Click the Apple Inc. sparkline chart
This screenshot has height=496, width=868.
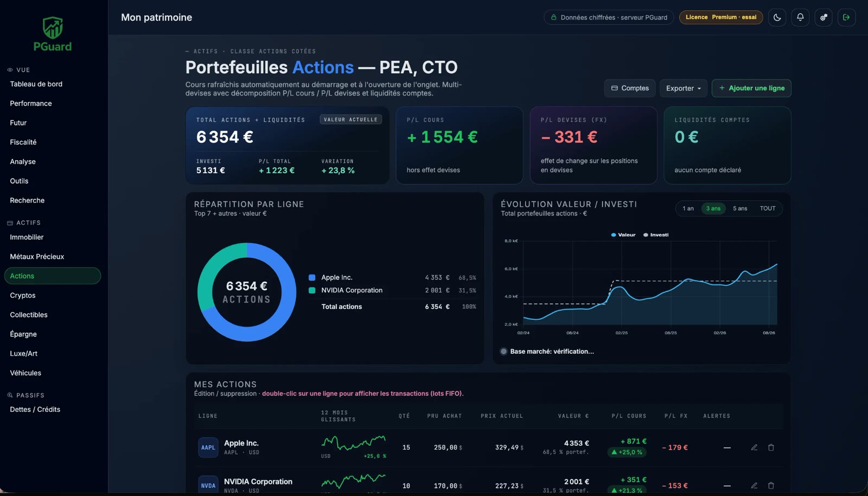pyautogui.click(x=353, y=443)
